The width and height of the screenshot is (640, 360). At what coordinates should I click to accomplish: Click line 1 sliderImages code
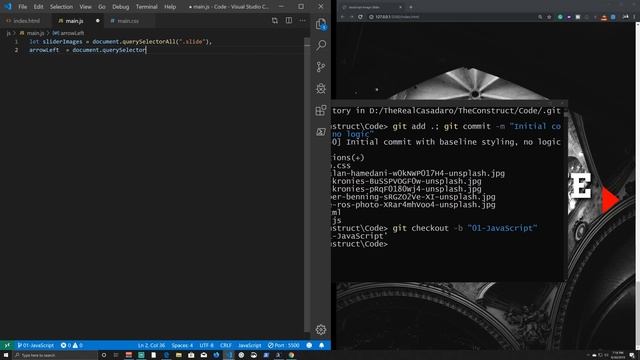[120, 42]
